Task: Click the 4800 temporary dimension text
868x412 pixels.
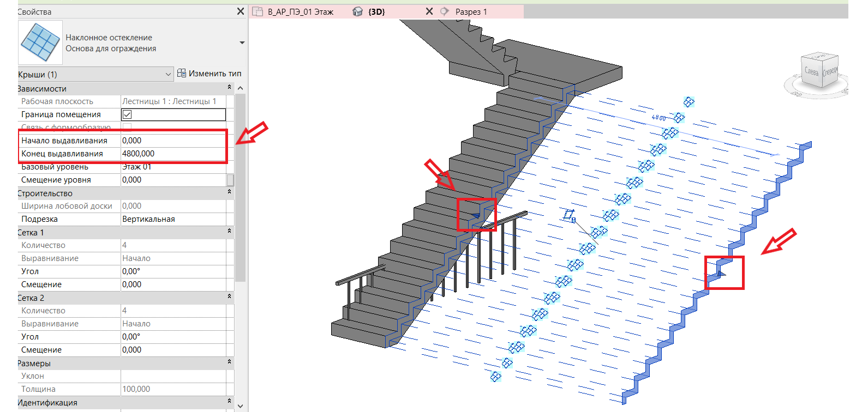Action: point(659,117)
